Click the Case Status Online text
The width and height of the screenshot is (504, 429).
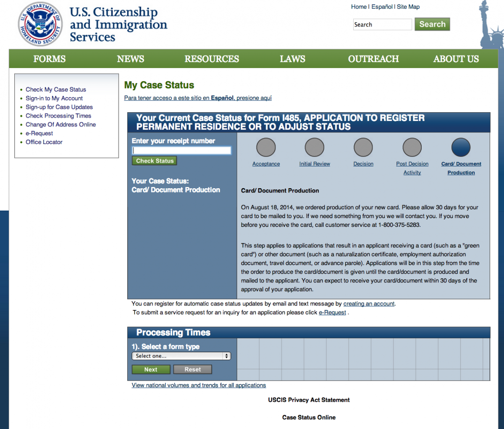click(309, 418)
